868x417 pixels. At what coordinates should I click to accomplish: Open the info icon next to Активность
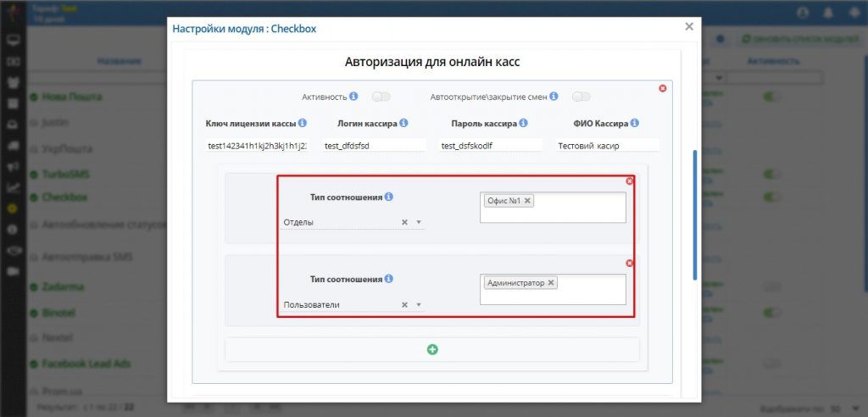tap(353, 97)
